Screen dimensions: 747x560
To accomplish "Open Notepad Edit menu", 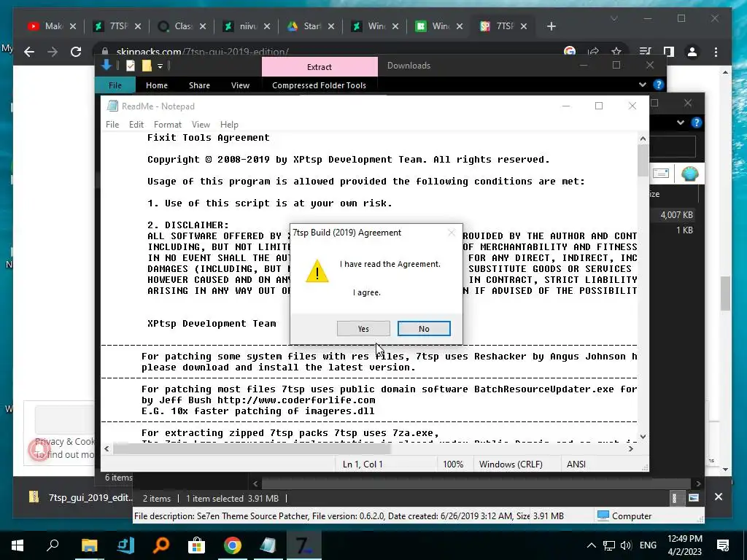I will tap(136, 124).
